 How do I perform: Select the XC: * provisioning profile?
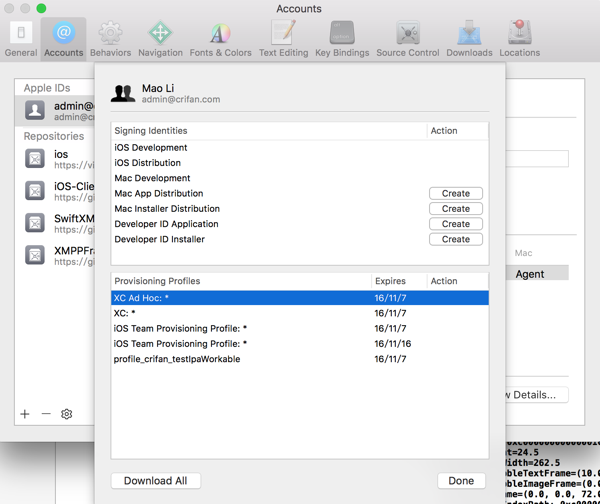(x=300, y=313)
